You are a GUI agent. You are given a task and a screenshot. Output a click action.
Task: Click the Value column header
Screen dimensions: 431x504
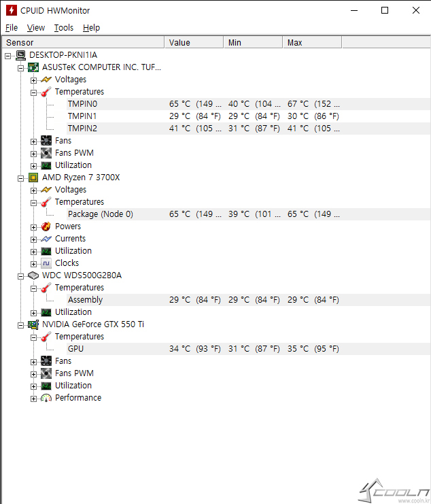194,42
